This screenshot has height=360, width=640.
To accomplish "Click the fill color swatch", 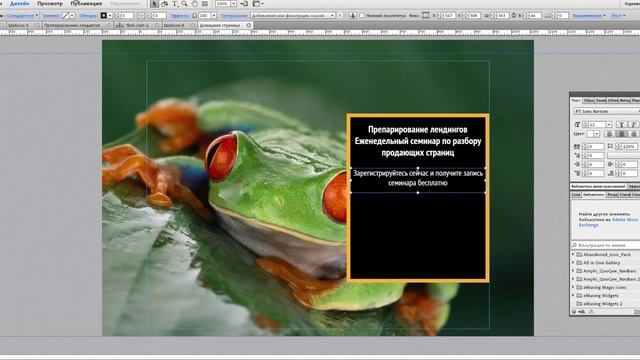I will [x=66, y=16].
